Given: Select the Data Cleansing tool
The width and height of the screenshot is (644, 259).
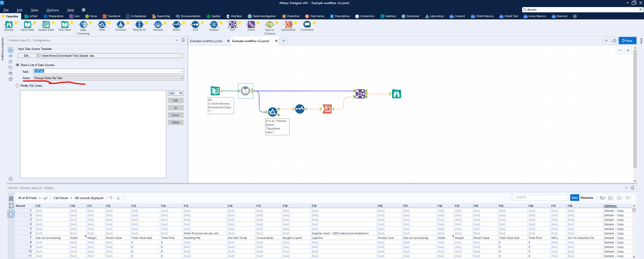Looking at the screenshot, I should point(83,25).
